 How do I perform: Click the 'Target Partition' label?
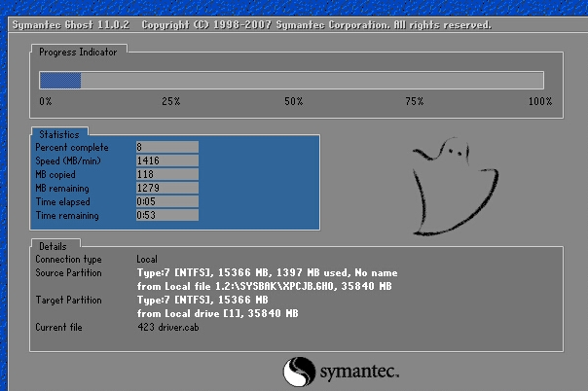point(68,300)
